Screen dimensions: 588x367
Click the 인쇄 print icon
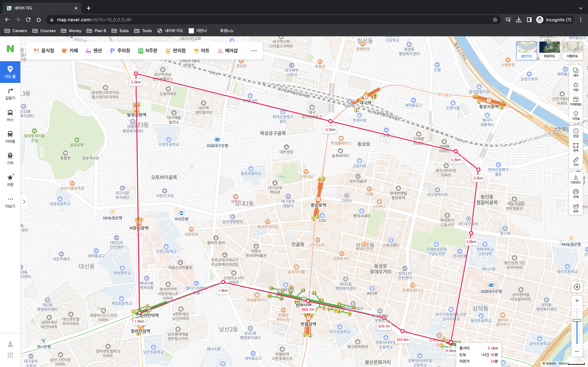pyautogui.click(x=576, y=193)
